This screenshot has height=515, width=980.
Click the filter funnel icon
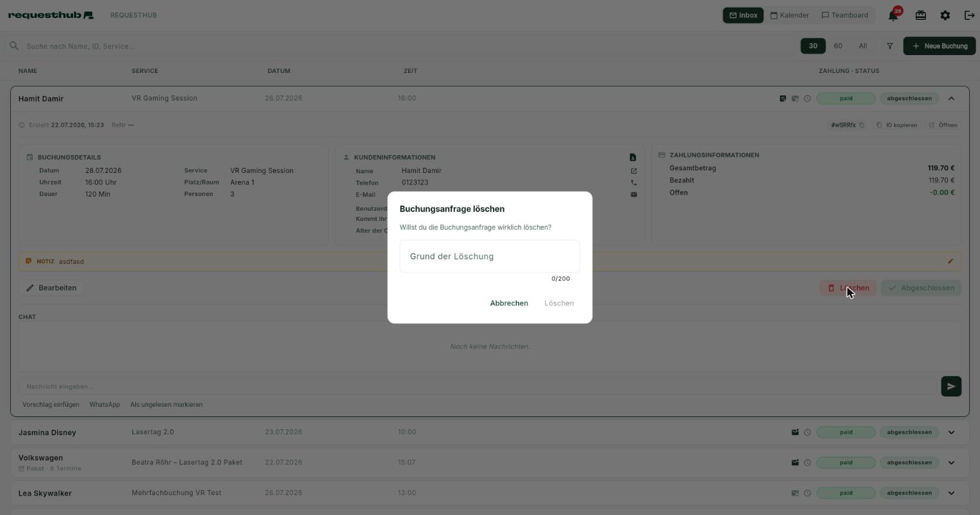click(x=890, y=46)
